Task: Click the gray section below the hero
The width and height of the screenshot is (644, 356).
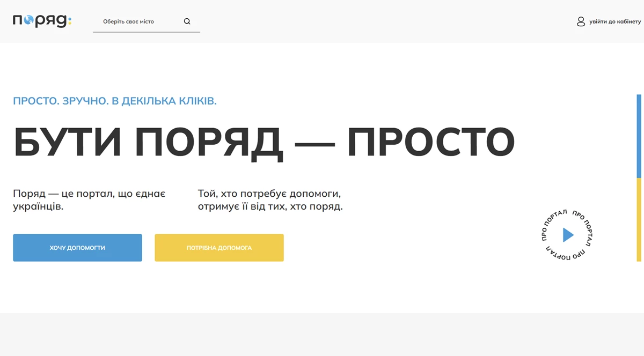Action: pyautogui.click(x=322, y=335)
